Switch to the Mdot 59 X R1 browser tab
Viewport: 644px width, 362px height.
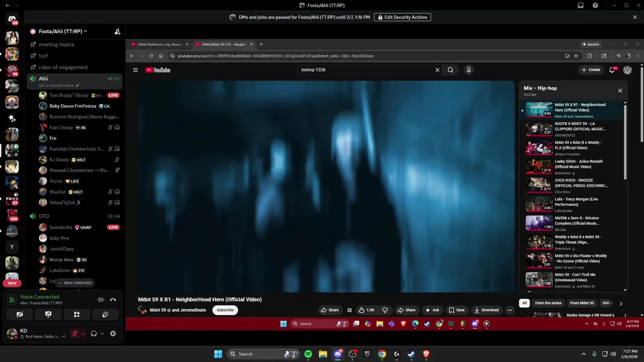coord(224,44)
